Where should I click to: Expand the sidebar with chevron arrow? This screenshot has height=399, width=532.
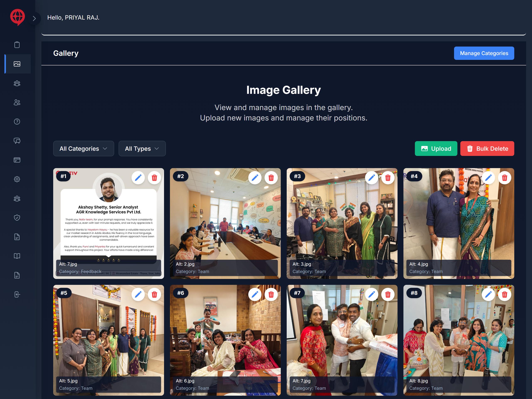point(34,18)
